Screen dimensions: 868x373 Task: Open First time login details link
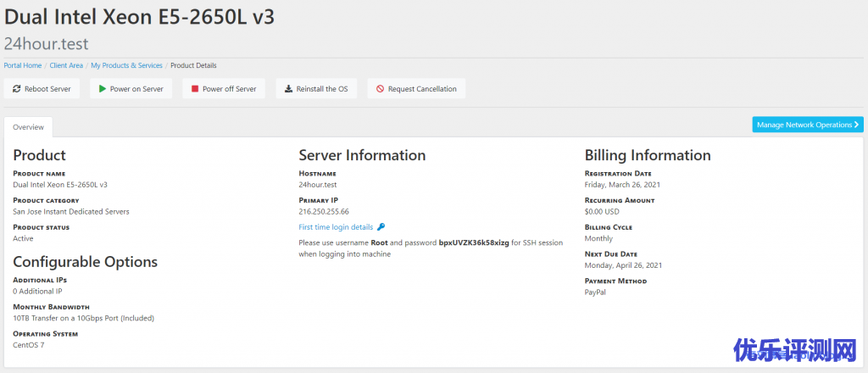point(336,227)
